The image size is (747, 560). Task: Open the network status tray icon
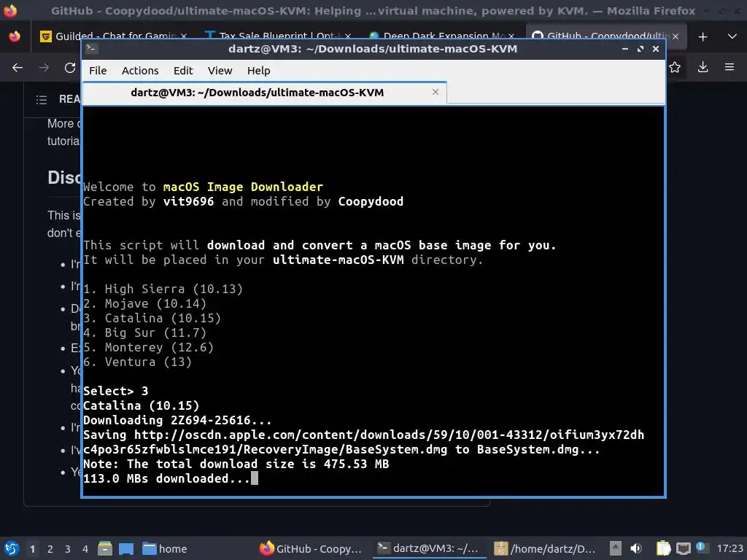(683, 548)
